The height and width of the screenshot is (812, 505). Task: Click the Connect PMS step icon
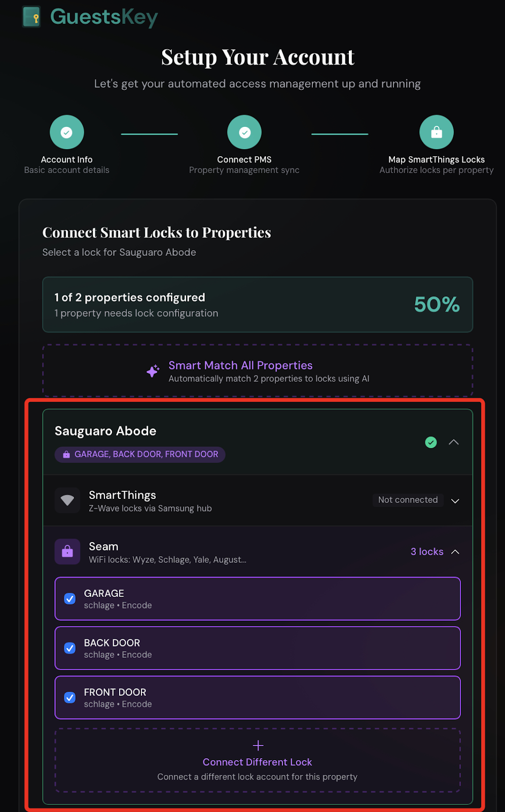(244, 131)
